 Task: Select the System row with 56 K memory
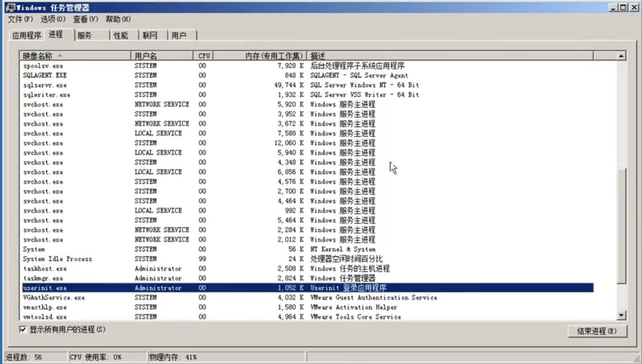(308, 249)
